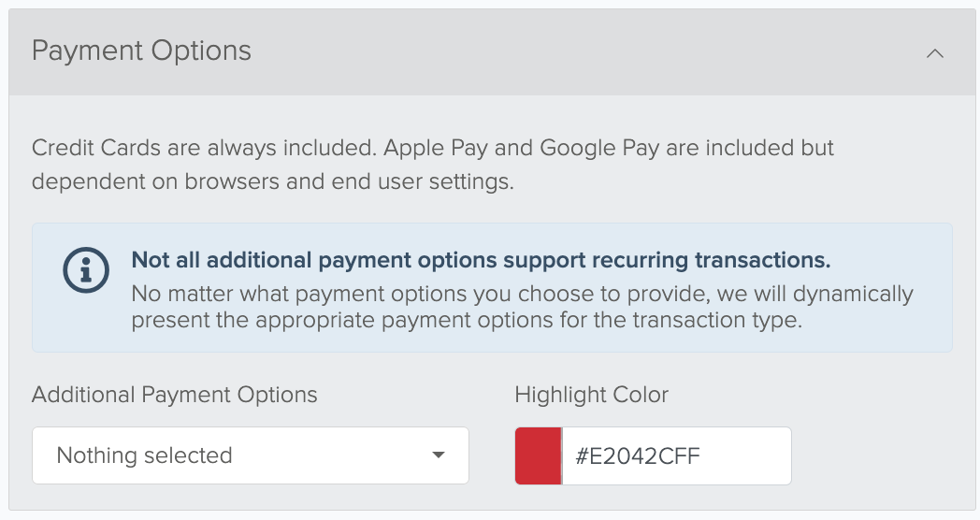Click the #E2042CFF hex color field
980x520 pixels.
coord(677,455)
